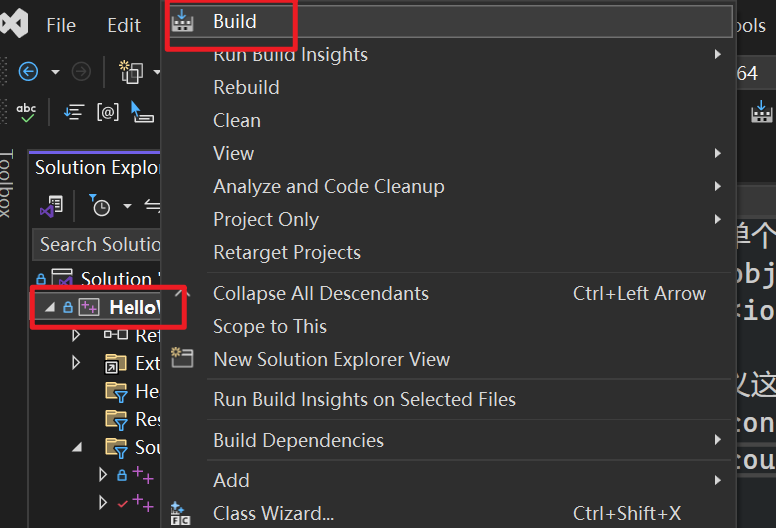The height and width of the screenshot is (528, 776).
Task: Click the [@] toolbar icon
Action: [107, 112]
